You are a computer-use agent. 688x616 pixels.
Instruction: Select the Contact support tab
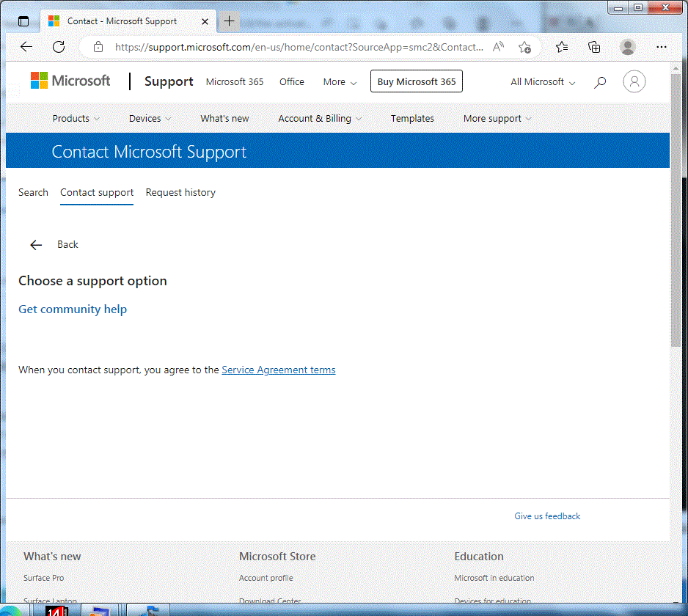97,193
